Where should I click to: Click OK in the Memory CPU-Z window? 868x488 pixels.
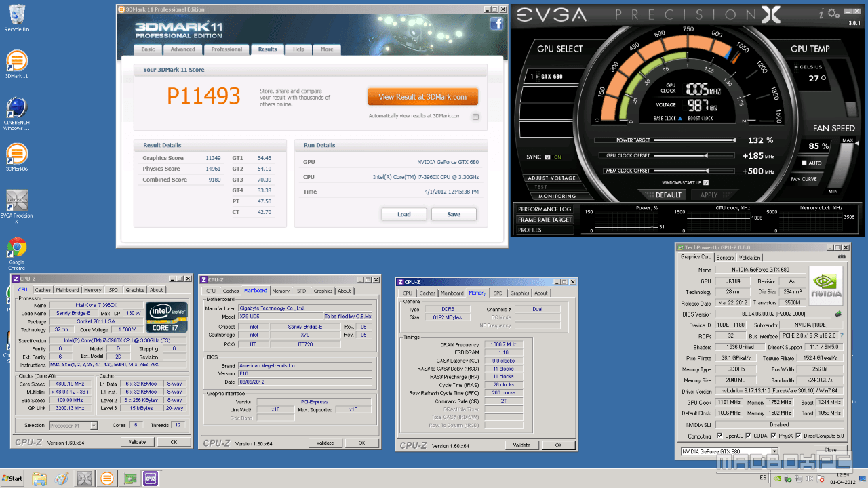click(558, 445)
